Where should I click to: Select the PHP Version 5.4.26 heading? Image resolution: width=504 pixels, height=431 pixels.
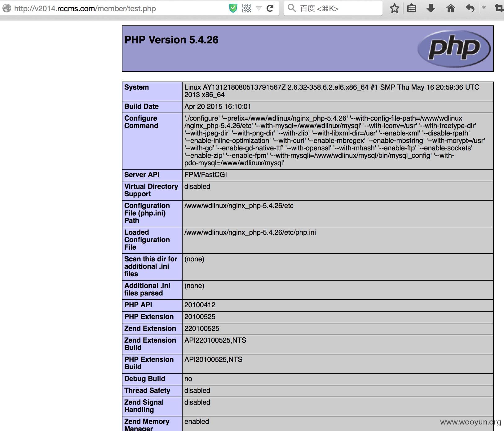click(171, 40)
